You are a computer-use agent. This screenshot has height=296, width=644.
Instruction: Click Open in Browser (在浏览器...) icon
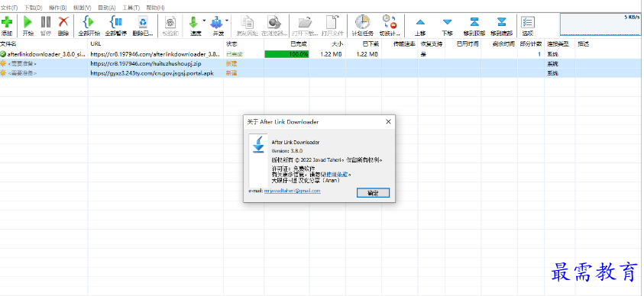pyautogui.click(x=273, y=22)
